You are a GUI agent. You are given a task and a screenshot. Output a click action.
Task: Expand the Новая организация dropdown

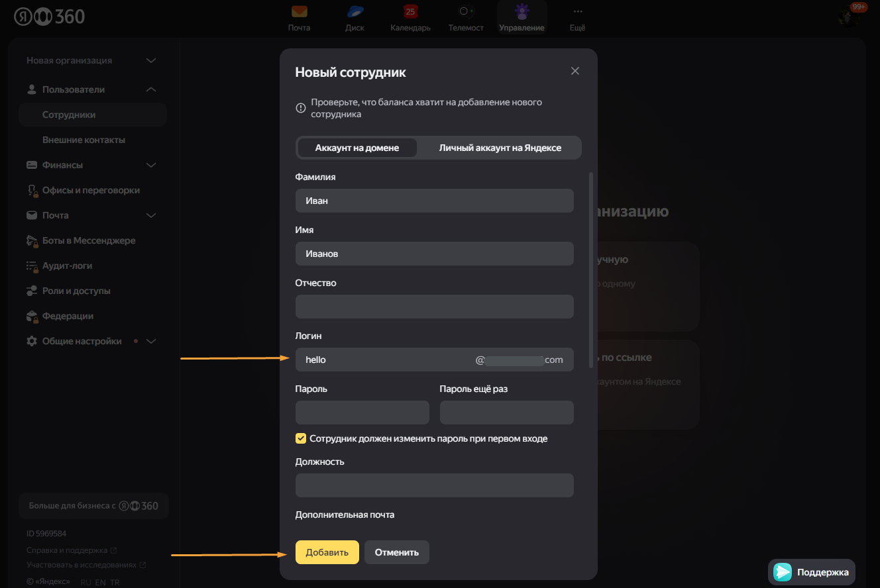coord(151,60)
